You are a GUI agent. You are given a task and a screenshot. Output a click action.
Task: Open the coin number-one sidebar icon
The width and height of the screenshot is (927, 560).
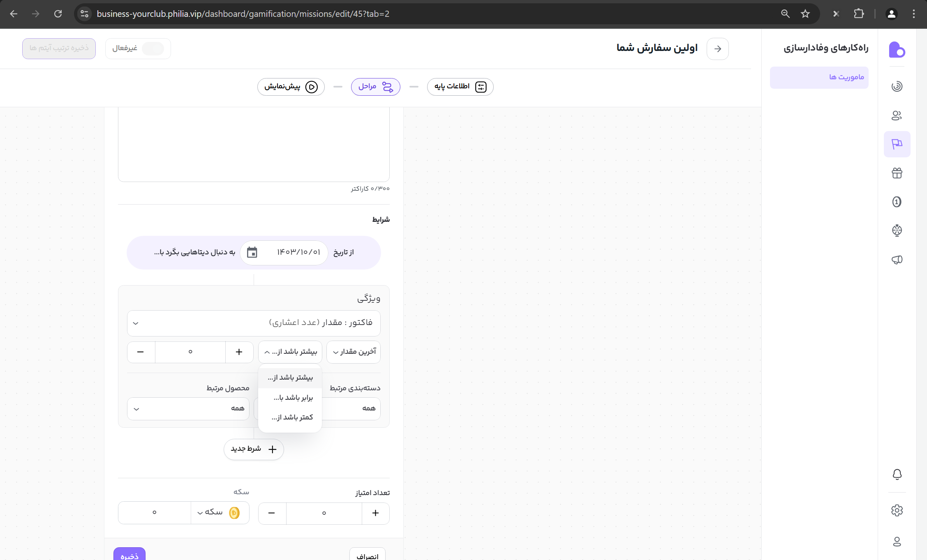tap(897, 202)
